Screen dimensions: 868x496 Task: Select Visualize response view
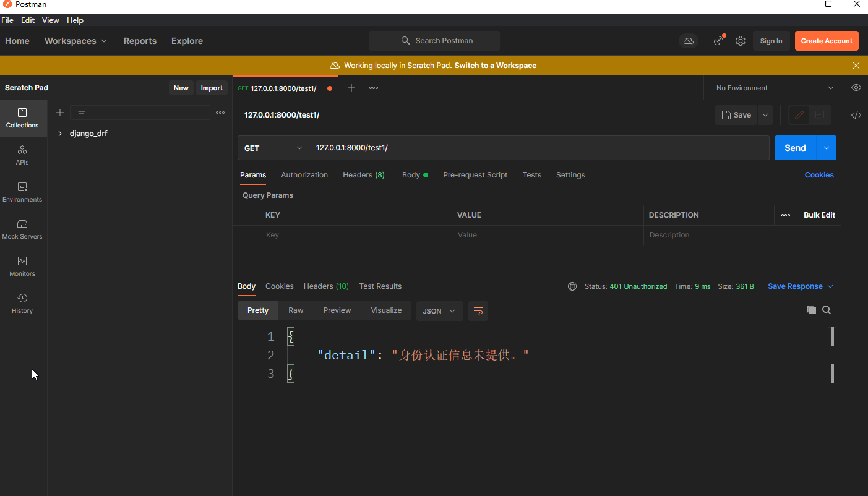[386, 310]
